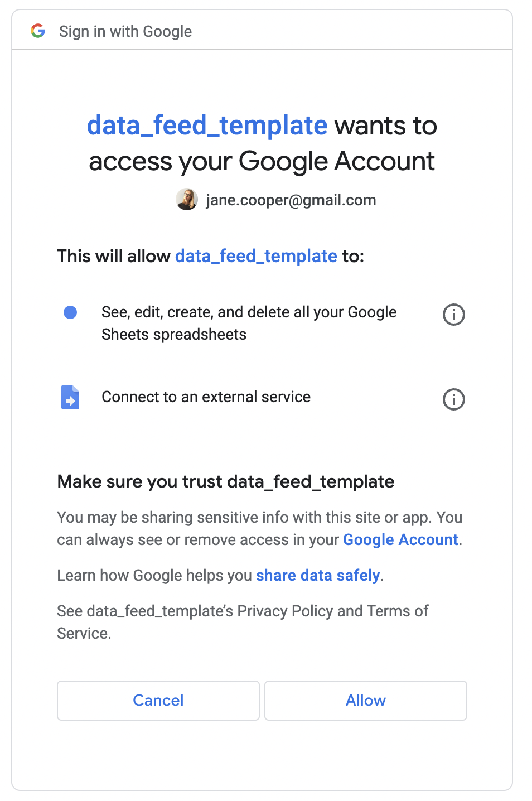The height and width of the screenshot is (801, 532).
Task: Select the Google Sheets spreadsheets permission text
Action: coord(249,324)
